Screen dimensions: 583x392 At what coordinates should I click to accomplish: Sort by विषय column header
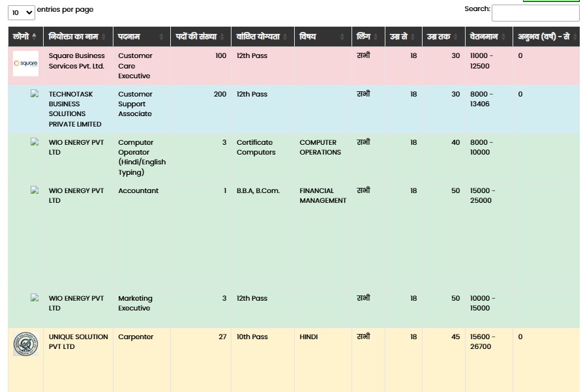[323, 37]
